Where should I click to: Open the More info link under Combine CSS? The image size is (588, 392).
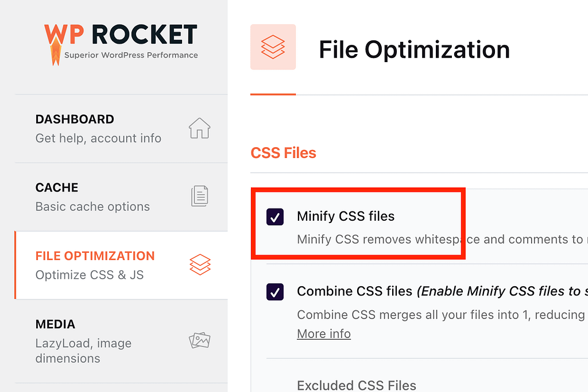pyautogui.click(x=323, y=334)
